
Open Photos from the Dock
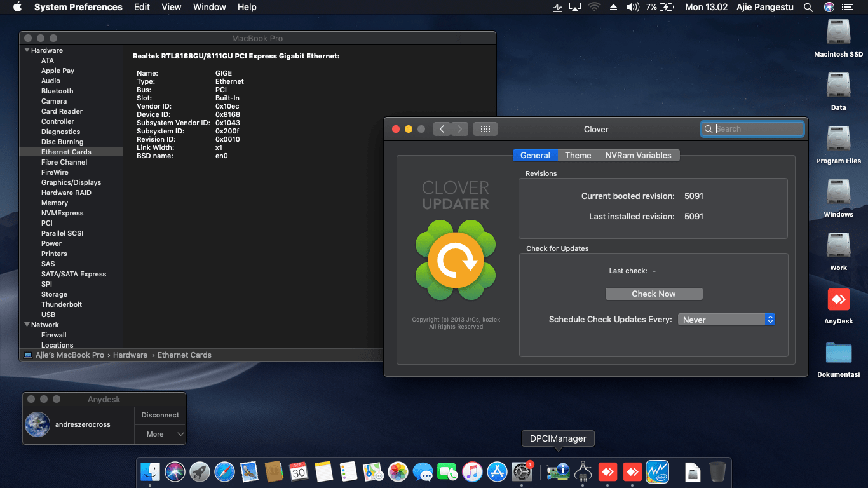point(398,471)
